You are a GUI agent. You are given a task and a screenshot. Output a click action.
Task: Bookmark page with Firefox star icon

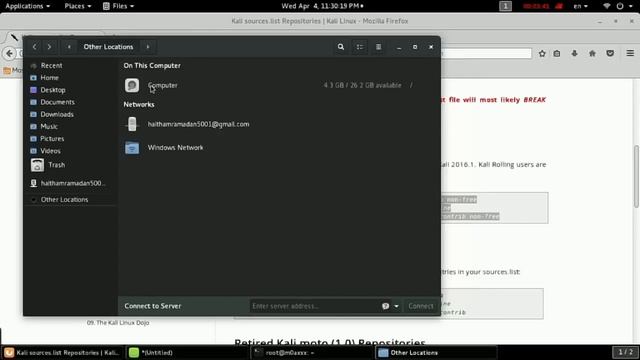542,53
